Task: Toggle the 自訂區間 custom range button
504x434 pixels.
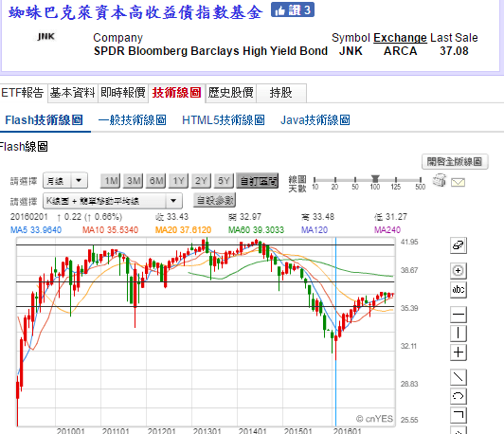Action: [258, 181]
